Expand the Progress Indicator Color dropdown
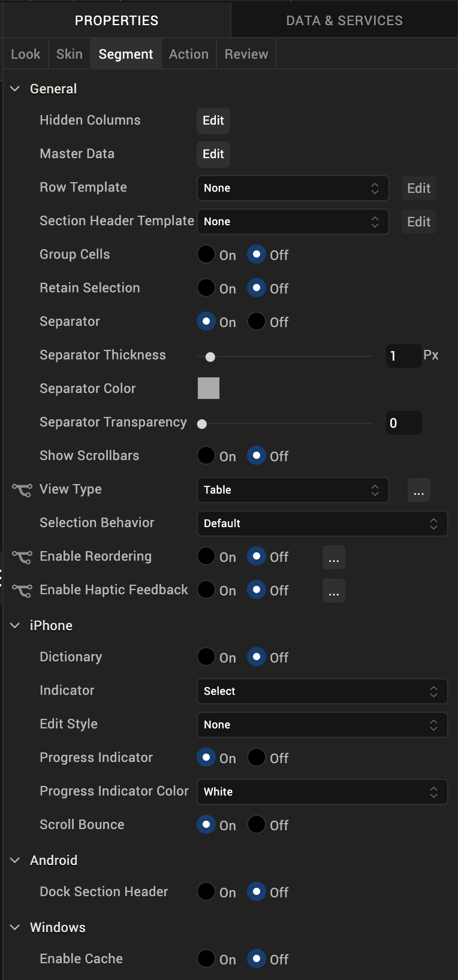The height and width of the screenshot is (980, 458). (321, 792)
